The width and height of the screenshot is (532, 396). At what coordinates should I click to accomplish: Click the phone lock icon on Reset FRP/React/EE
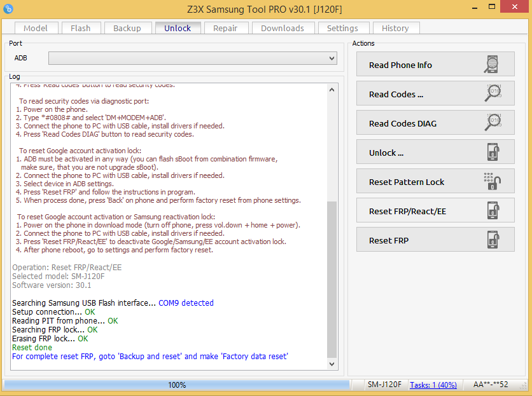click(493, 210)
